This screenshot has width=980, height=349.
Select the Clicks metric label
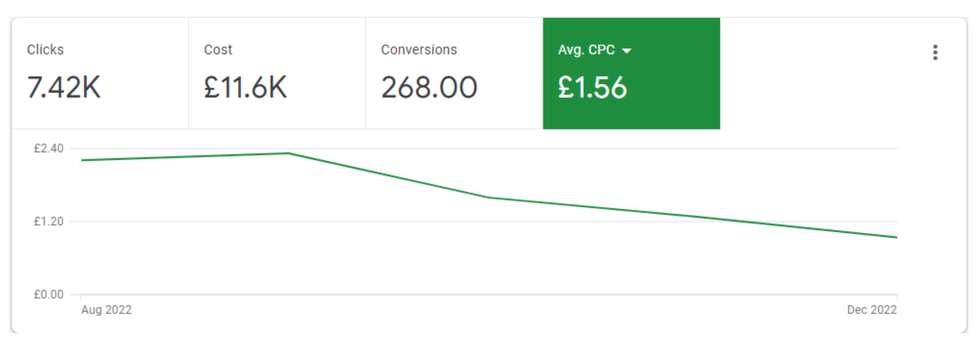pyautogui.click(x=45, y=50)
